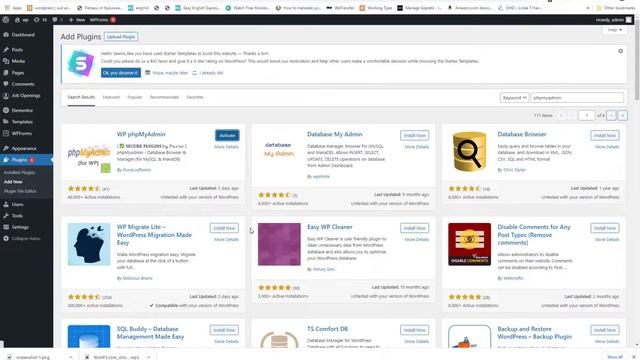Screen dimensions: 640x360
Task: Click the New content button in the admin bar
Action: coord(77,20)
